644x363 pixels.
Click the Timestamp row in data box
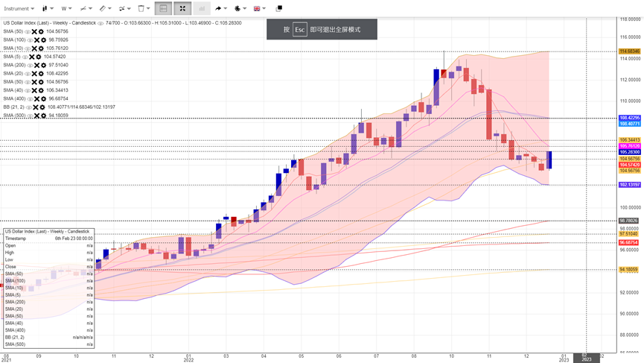click(49, 239)
